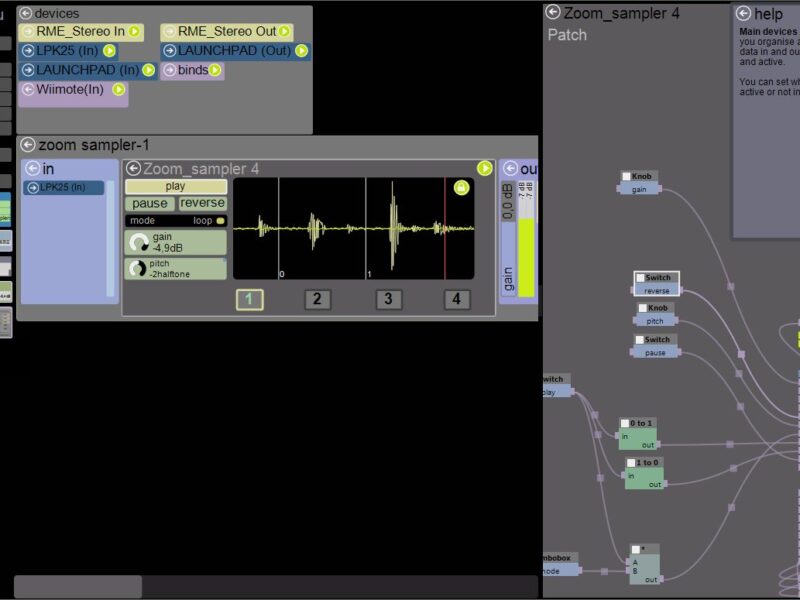Viewport: 800px width, 600px height.
Task: Click green activate icon on RME_Stereo In
Action: click(x=134, y=32)
